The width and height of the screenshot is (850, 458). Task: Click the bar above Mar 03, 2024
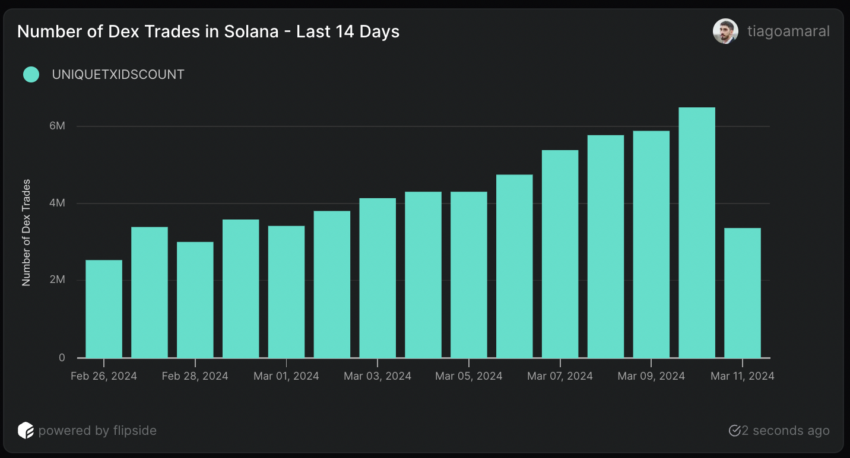(377, 277)
